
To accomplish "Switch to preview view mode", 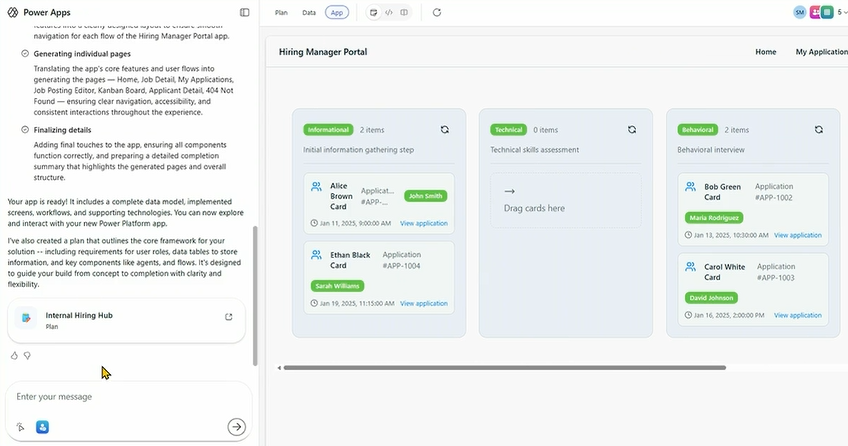I will click(374, 12).
